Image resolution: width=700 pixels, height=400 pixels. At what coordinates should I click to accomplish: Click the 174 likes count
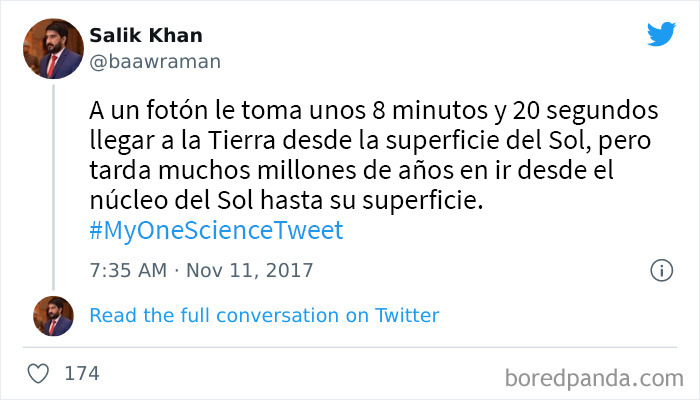click(x=81, y=374)
